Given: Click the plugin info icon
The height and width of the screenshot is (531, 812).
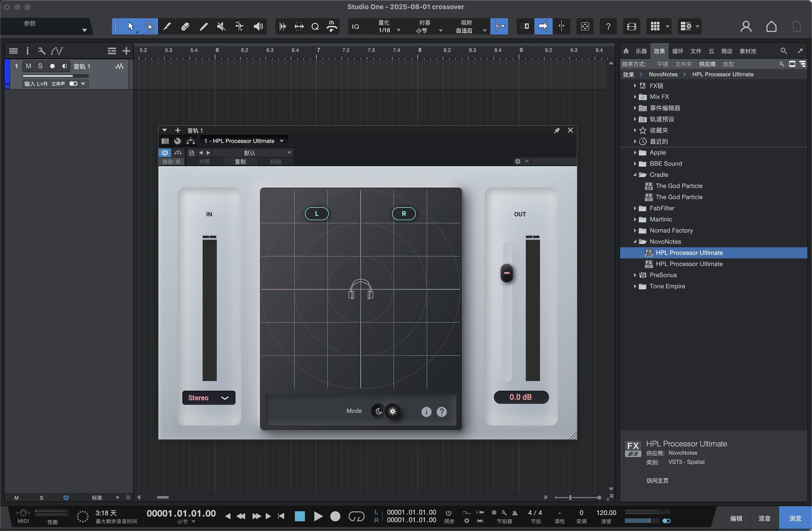Looking at the screenshot, I should [x=426, y=412].
